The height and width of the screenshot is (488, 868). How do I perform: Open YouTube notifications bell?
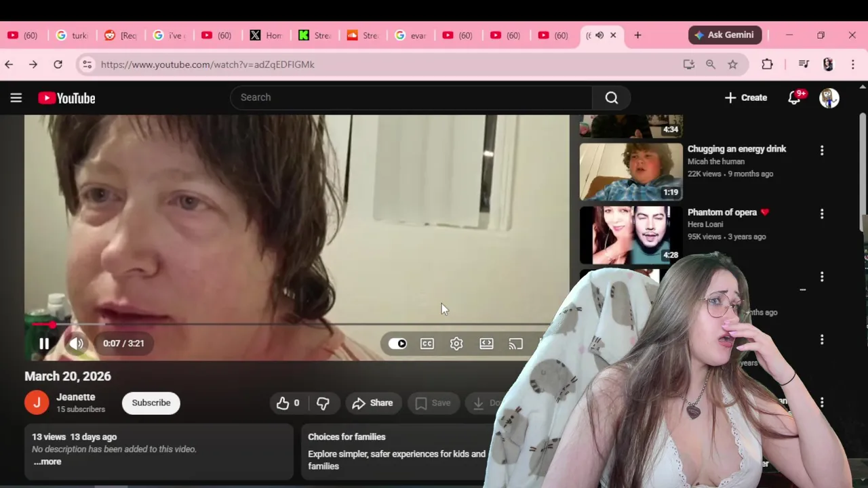(795, 98)
